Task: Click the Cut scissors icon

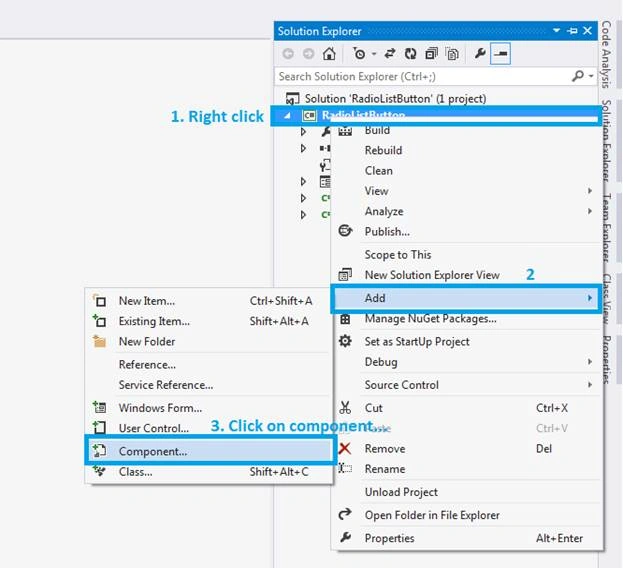Action: (345, 408)
